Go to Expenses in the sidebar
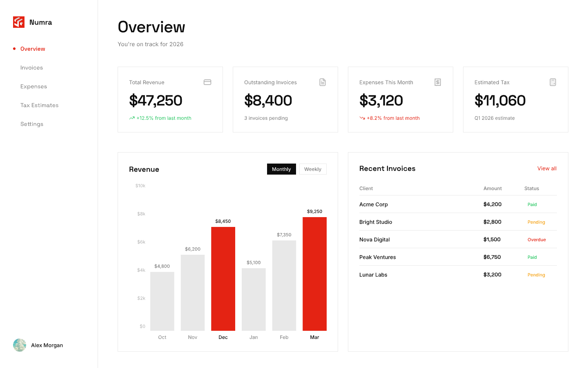The width and height of the screenshot is (588, 368). [x=33, y=87]
